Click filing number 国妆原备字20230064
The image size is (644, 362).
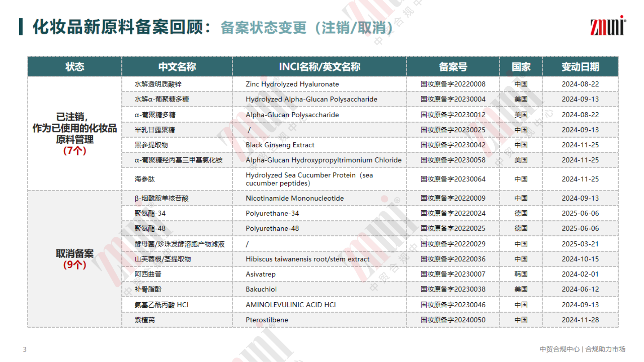pyautogui.click(x=453, y=179)
